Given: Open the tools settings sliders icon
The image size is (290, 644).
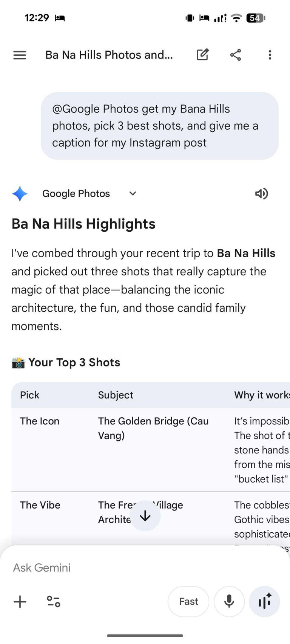Looking at the screenshot, I should (53, 601).
